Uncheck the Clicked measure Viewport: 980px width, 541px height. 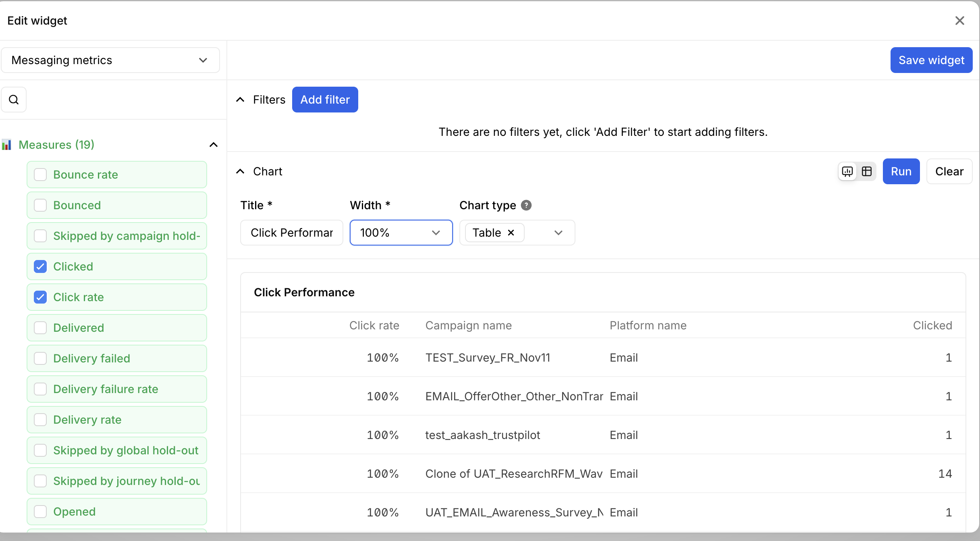[x=40, y=266]
